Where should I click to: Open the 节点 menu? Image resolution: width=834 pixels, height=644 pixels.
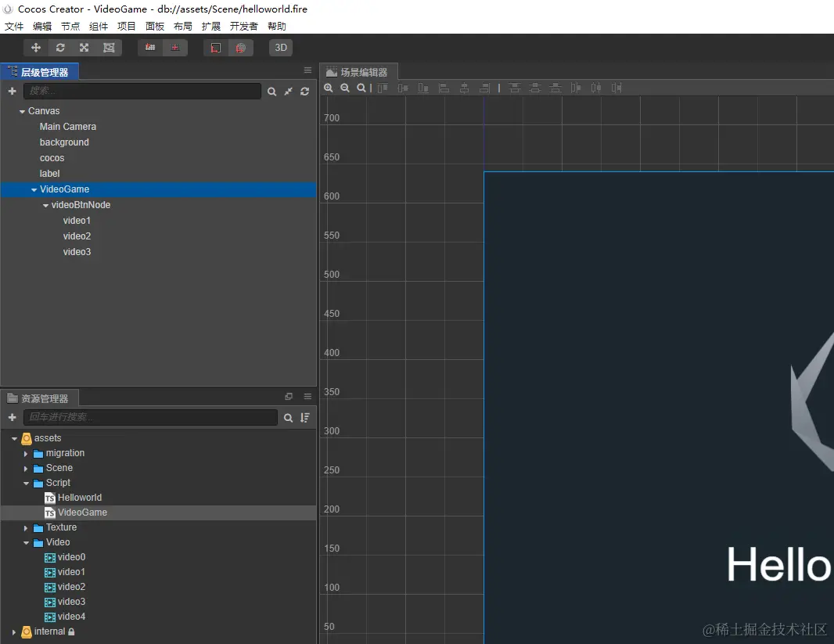click(x=70, y=26)
